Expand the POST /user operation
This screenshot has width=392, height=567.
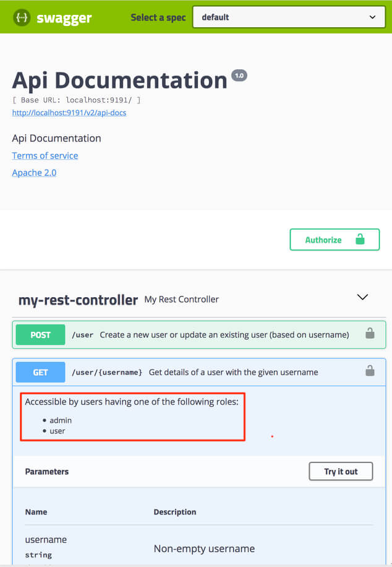tap(224, 335)
